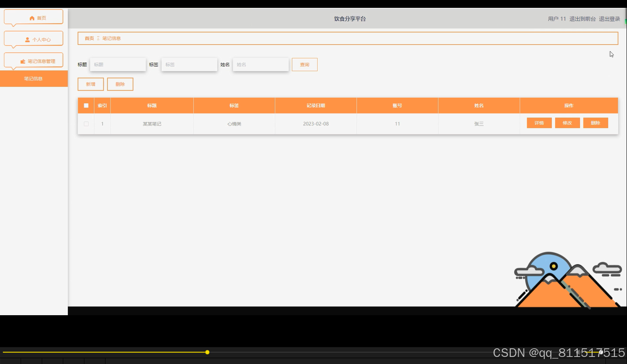Click the person icon beside 个人中心

[x=28, y=40]
